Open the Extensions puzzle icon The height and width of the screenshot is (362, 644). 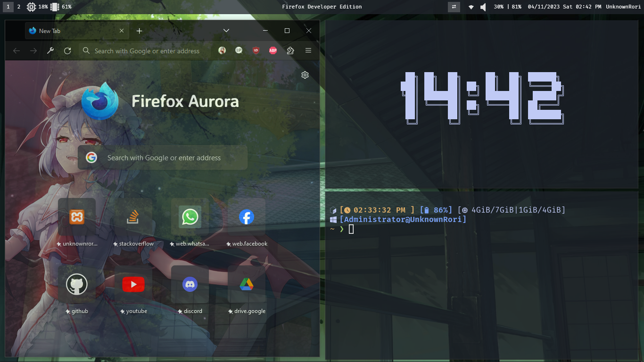click(290, 50)
